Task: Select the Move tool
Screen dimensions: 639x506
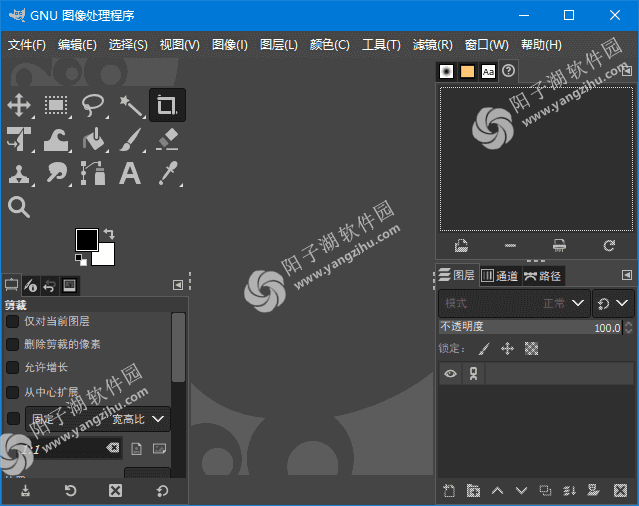Action: [19, 105]
